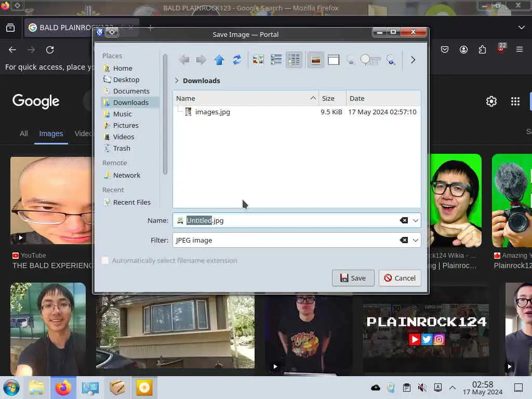Viewport: 532px width, 399px height.
Task: Go to parent folder with up arrow
Action: click(x=219, y=60)
